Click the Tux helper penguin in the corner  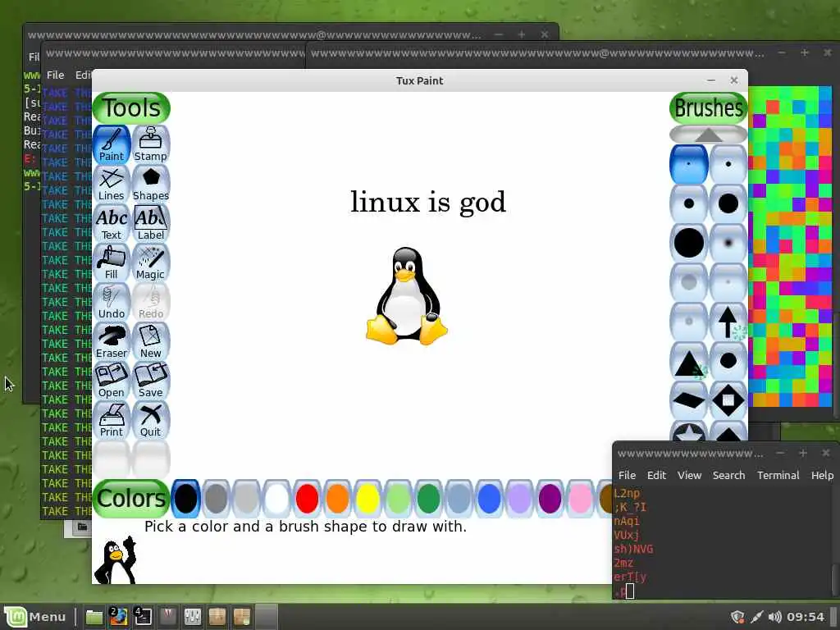pos(115,559)
